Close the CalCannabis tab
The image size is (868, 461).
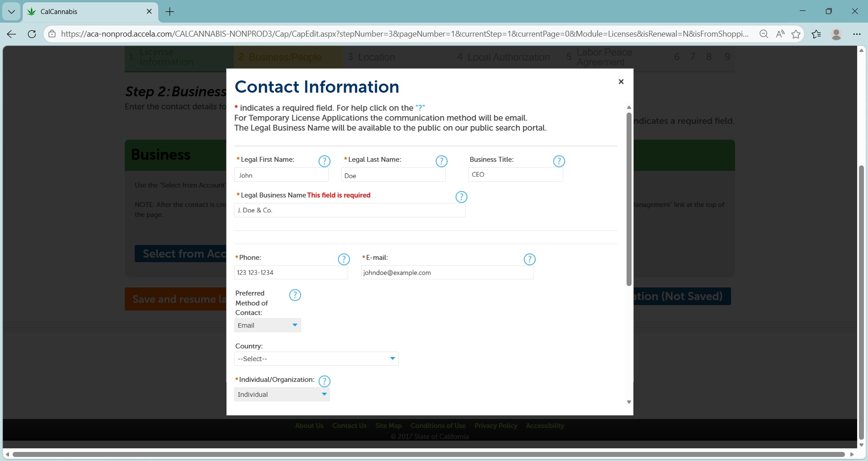149,11
